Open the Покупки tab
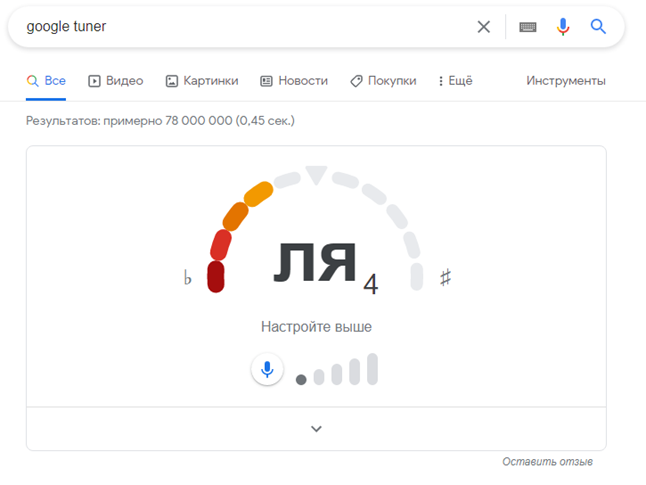This screenshot has width=646, height=485. click(x=383, y=81)
